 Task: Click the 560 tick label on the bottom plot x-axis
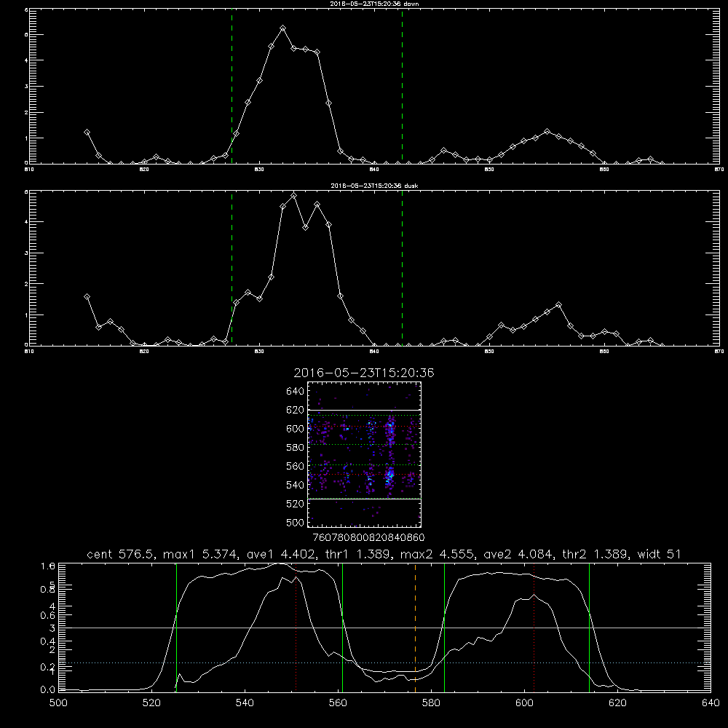point(338,703)
